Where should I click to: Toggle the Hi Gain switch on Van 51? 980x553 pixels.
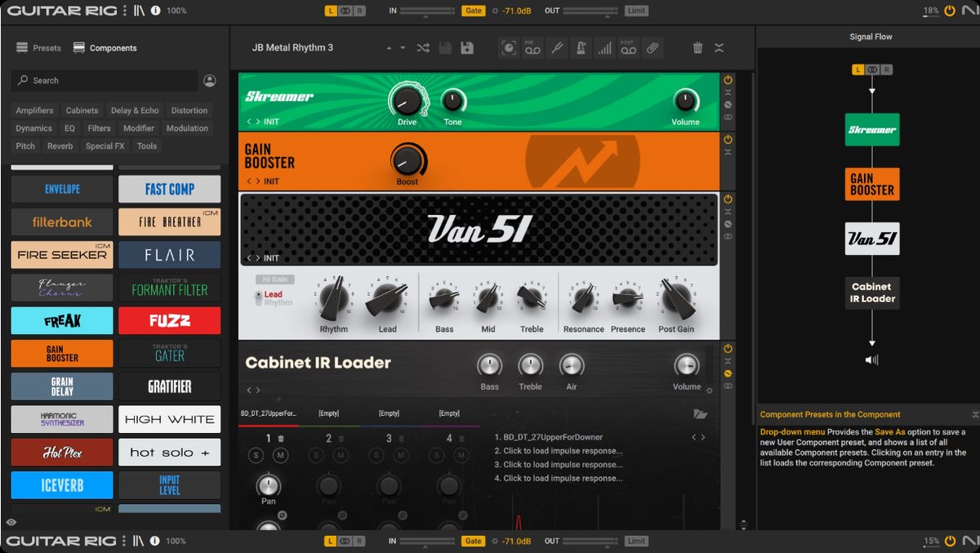pos(274,279)
